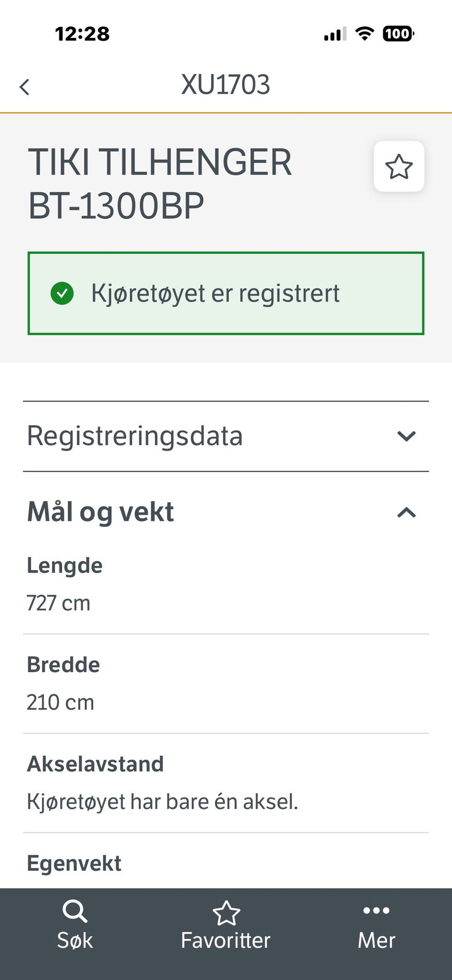Tap the back arrow icon
Image resolution: width=452 pixels, height=980 pixels.
tap(24, 87)
